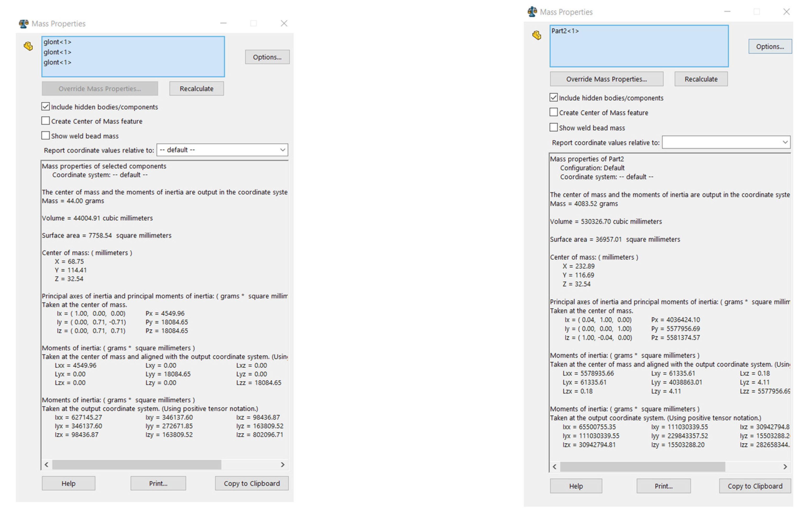
Task: Open the '-- default --' coordinate dropdown
Action: coord(222,150)
